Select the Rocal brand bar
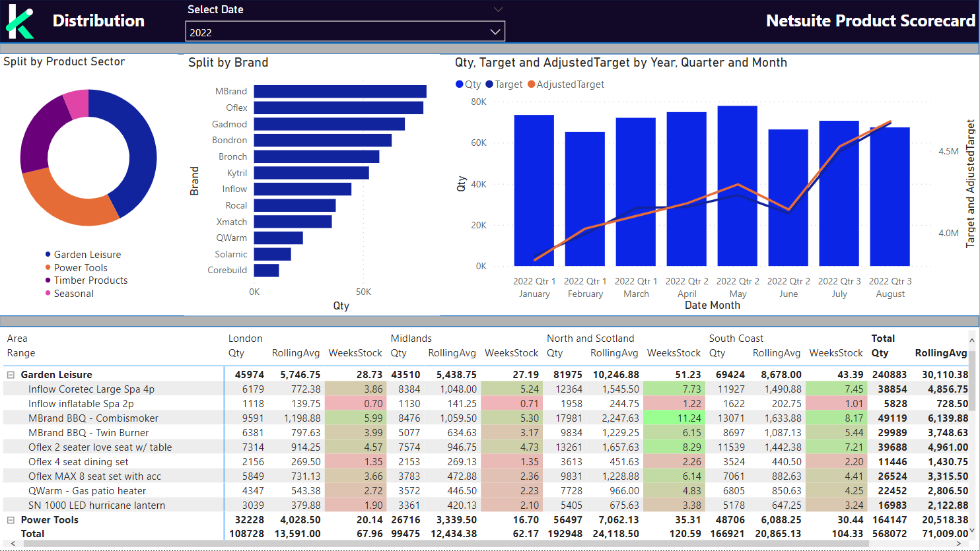This screenshot has width=980, height=551. click(295, 205)
